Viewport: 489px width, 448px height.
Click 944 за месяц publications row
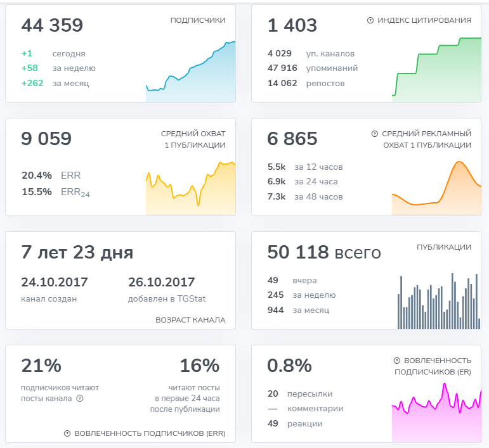click(x=298, y=310)
